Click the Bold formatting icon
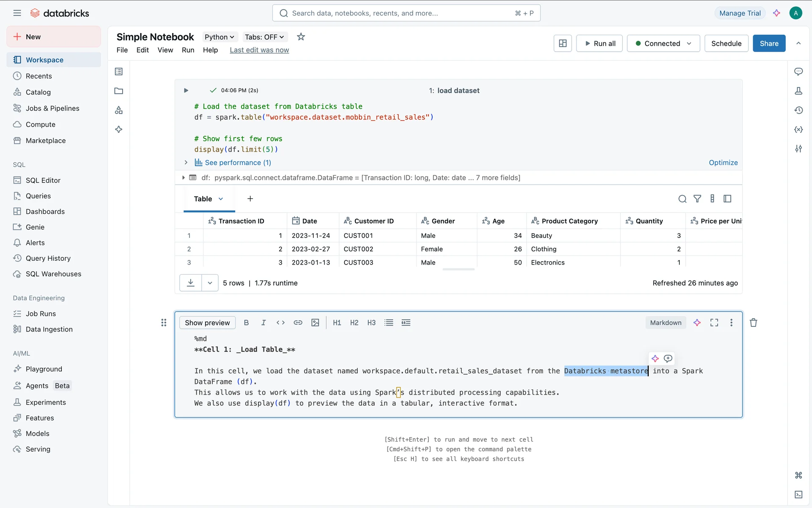 (x=246, y=323)
